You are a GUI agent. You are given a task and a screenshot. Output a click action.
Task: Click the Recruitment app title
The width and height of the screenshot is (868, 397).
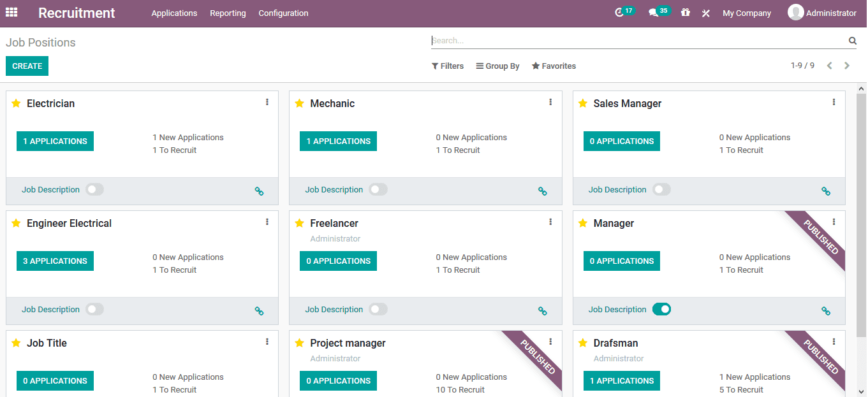(x=77, y=13)
